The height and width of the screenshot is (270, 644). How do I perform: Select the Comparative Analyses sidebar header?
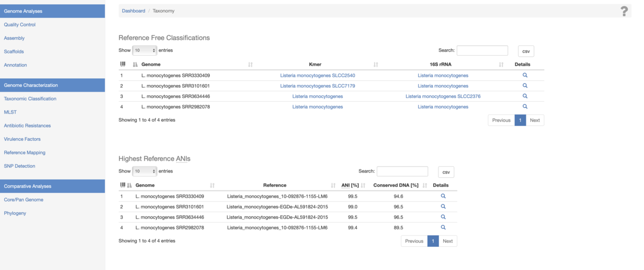[x=53, y=186]
